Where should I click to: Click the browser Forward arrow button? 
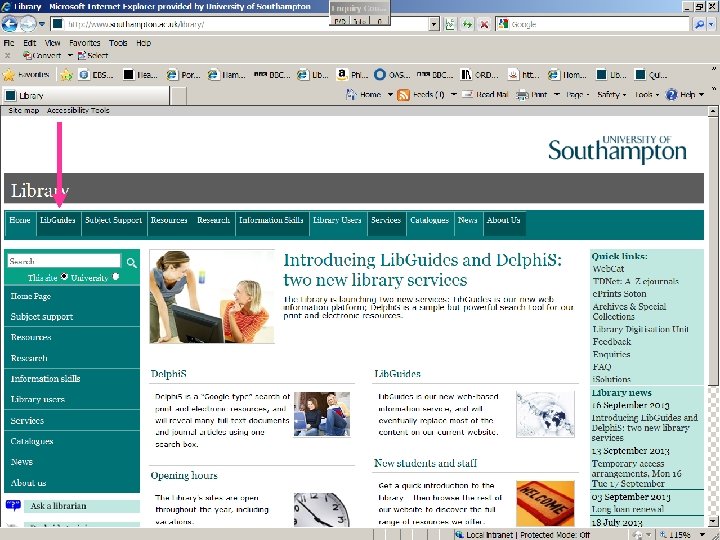(28, 24)
